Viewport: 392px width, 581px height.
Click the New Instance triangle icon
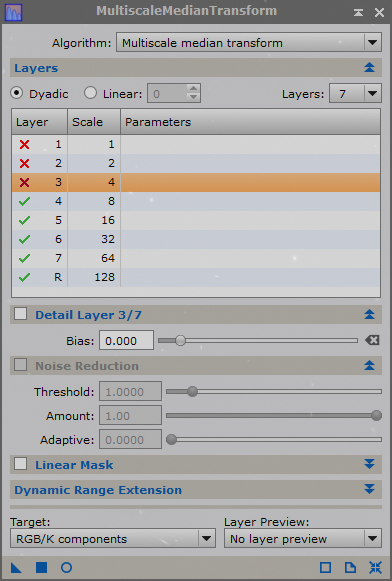click(16, 567)
